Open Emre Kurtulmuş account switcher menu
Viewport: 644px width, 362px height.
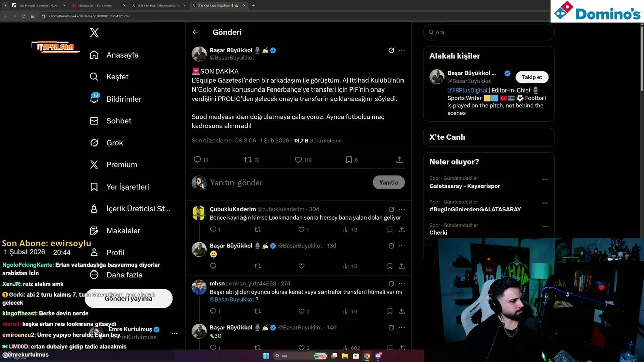pos(174,333)
